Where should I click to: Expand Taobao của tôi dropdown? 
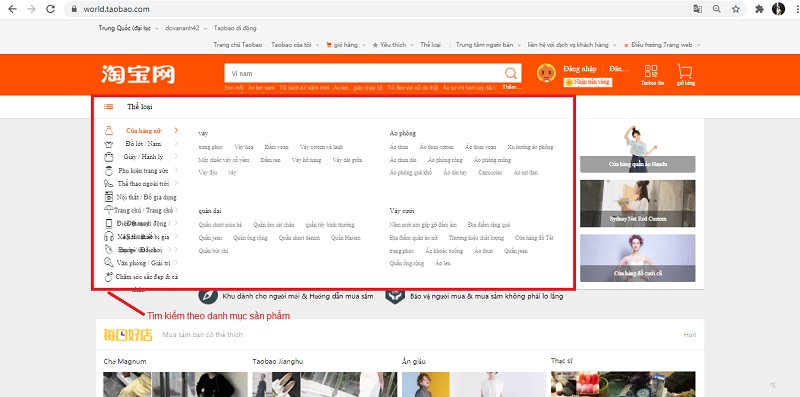click(x=317, y=45)
